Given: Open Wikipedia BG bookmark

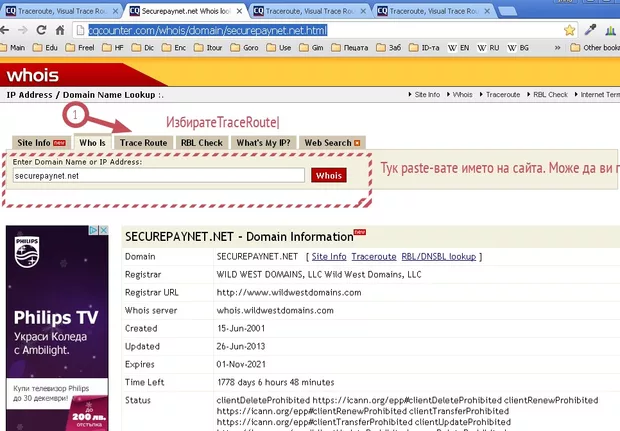Looking at the screenshot, I should click(x=518, y=48).
